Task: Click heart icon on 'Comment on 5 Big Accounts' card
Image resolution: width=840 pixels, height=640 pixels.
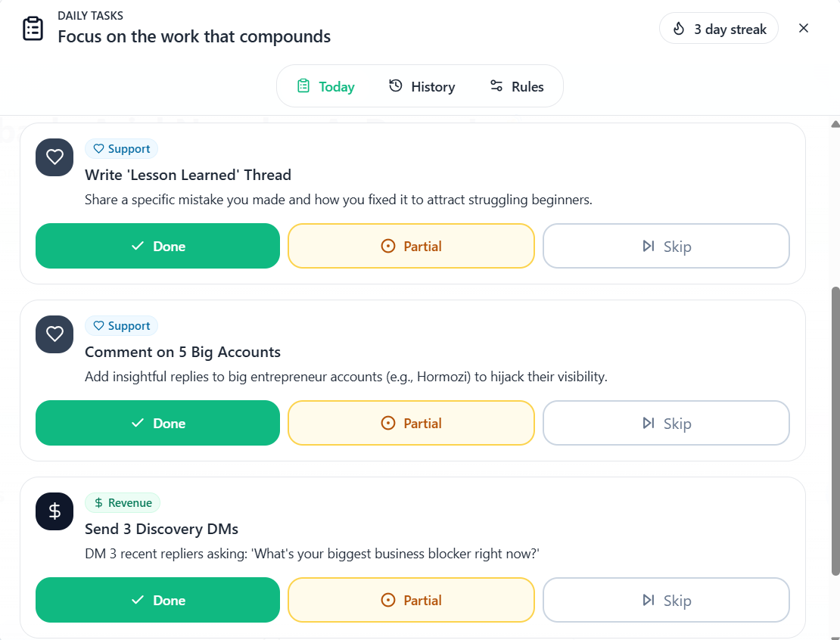Action: coord(54,334)
